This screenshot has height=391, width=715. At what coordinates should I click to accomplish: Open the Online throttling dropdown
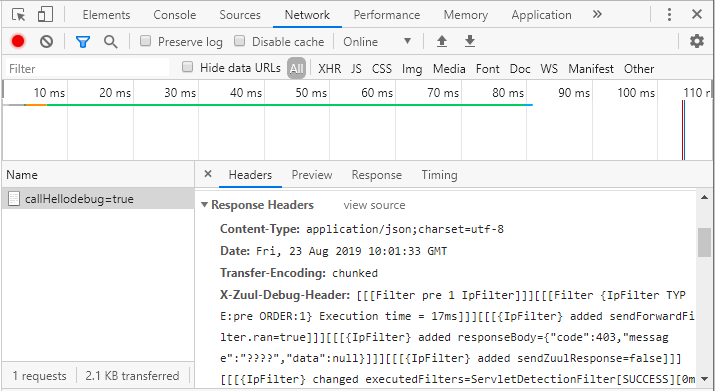click(x=377, y=42)
